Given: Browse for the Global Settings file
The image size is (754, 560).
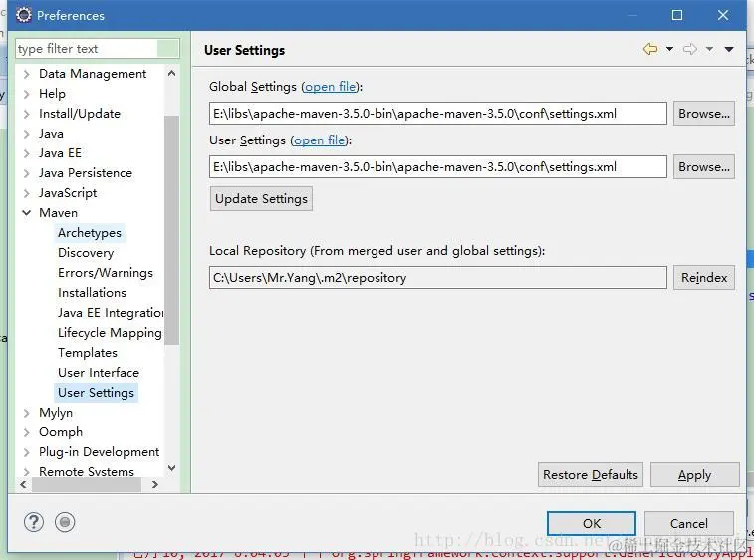Looking at the screenshot, I should (x=704, y=114).
